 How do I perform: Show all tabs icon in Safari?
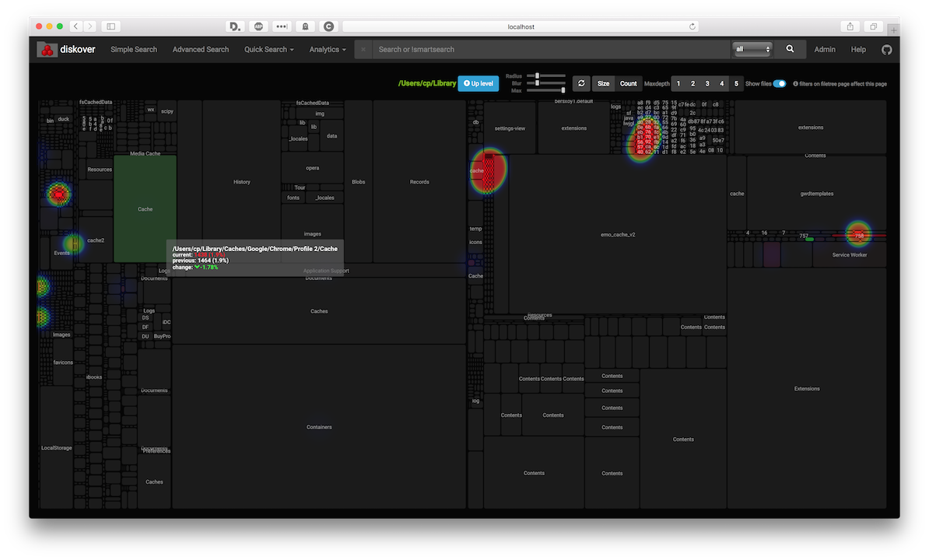coord(873,26)
